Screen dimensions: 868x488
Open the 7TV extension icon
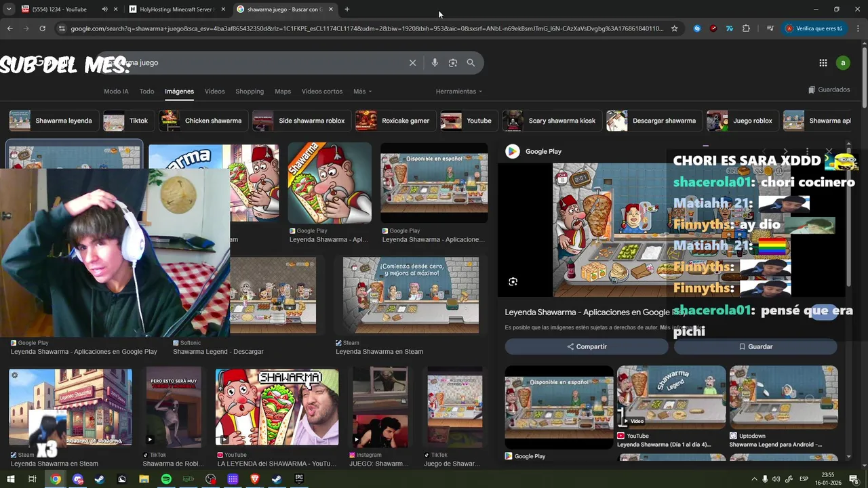(730, 28)
